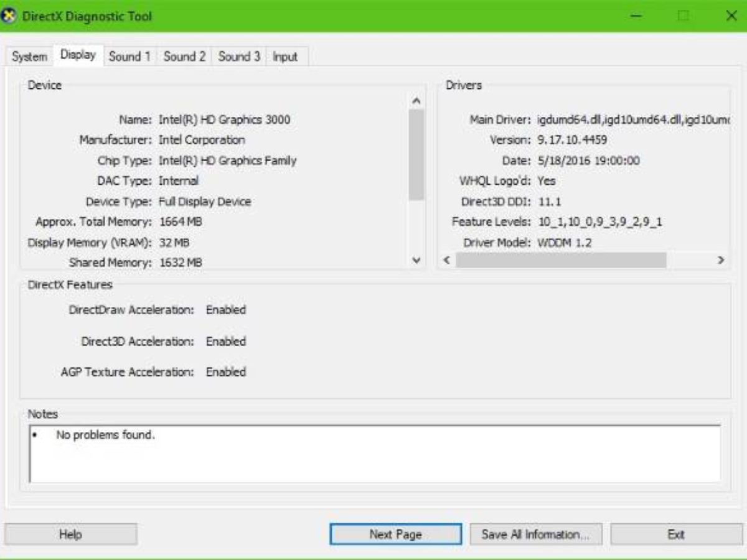Click the Drivers horizontal scrollbar thumb
747x560 pixels.
(561, 260)
